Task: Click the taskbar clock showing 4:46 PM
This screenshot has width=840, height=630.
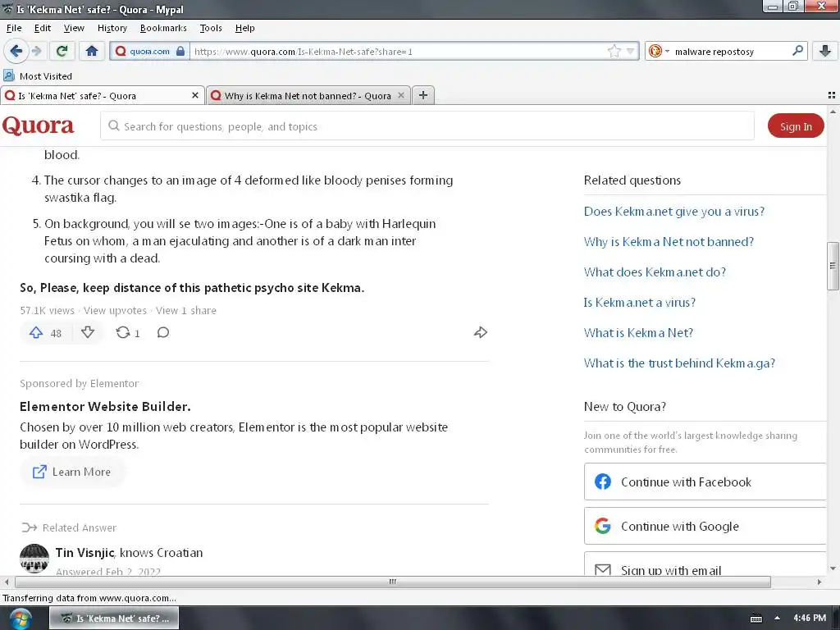Action: (810, 619)
